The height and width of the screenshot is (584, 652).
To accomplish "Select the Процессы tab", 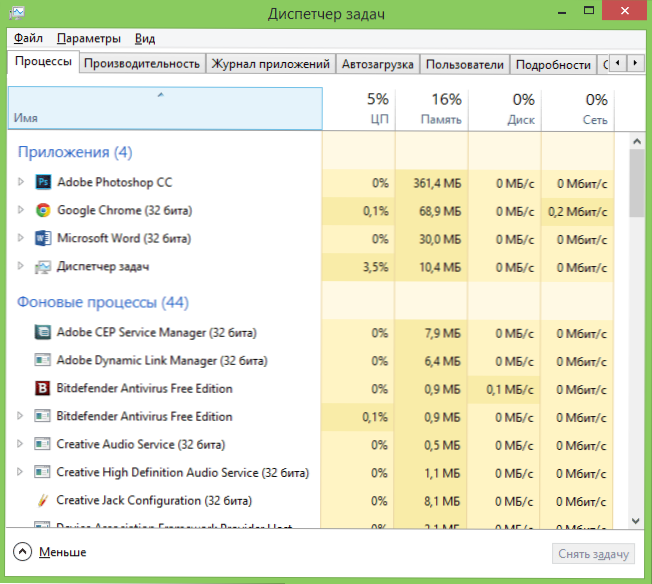I will click(43, 62).
